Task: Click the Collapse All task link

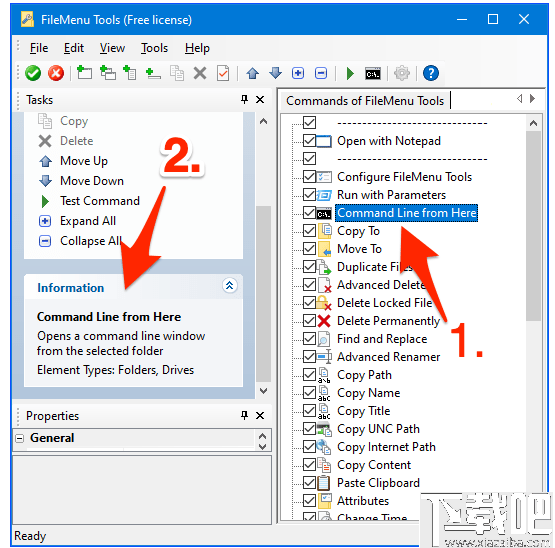Action: pyautogui.click(x=91, y=241)
